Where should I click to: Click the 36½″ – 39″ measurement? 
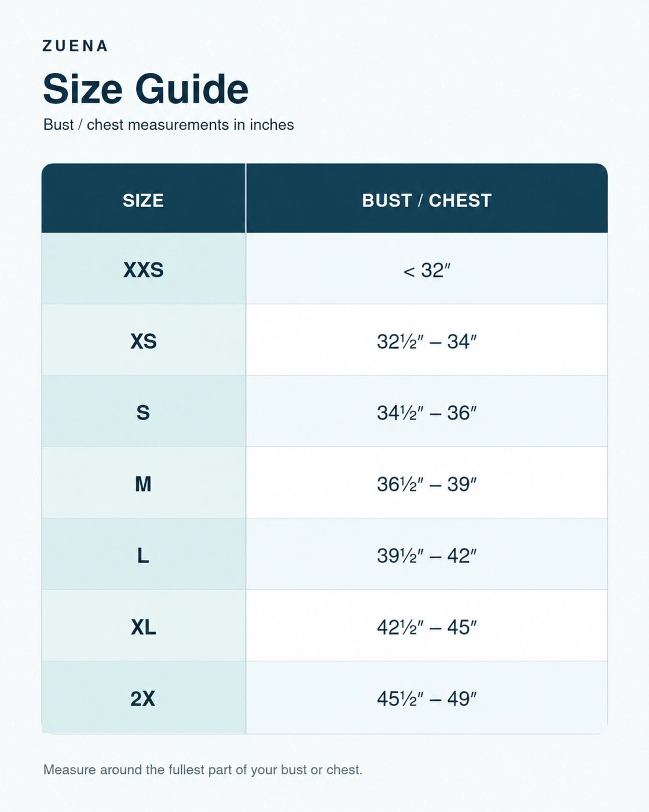pyautogui.click(x=427, y=484)
